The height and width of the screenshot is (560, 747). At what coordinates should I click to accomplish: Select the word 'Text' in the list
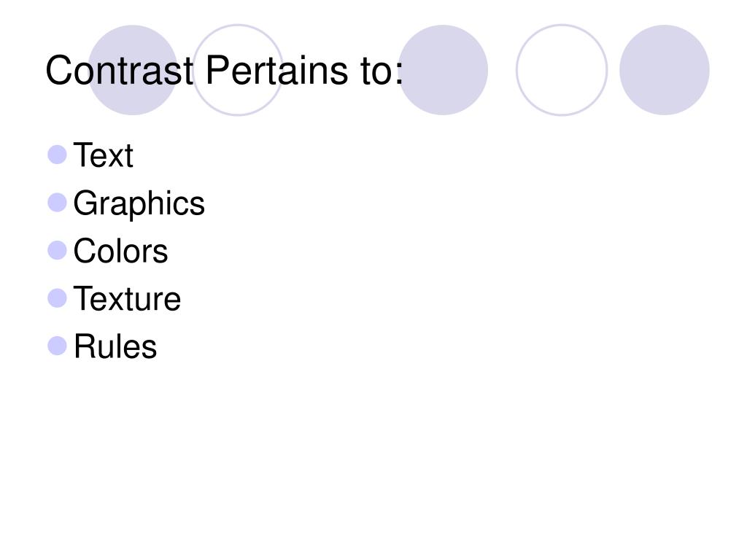103,155
